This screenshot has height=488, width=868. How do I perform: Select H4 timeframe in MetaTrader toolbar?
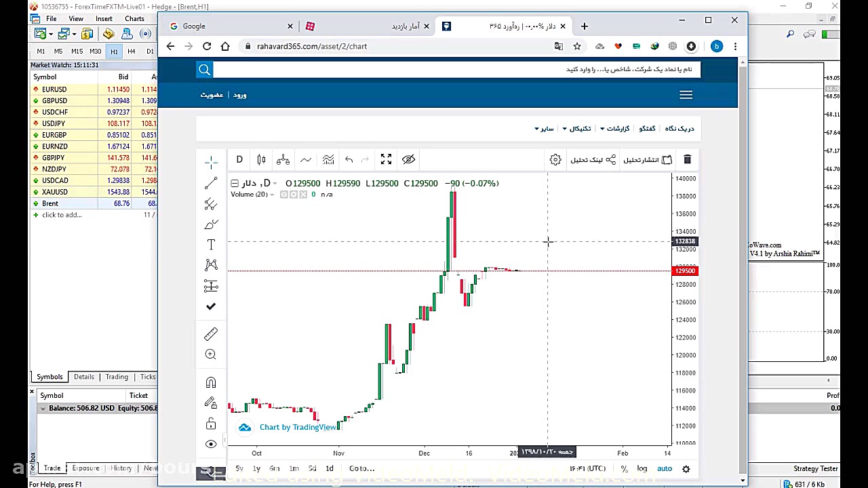[132, 52]
